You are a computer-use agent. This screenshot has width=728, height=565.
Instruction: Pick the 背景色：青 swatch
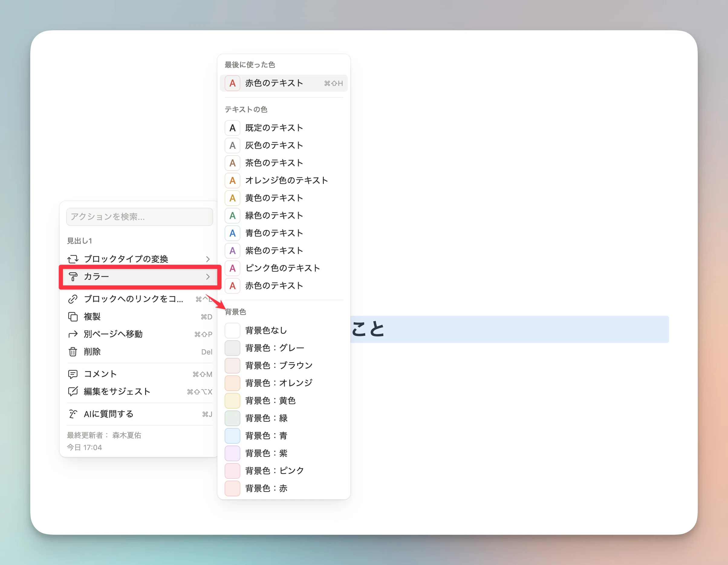click(x=232, y=436)
